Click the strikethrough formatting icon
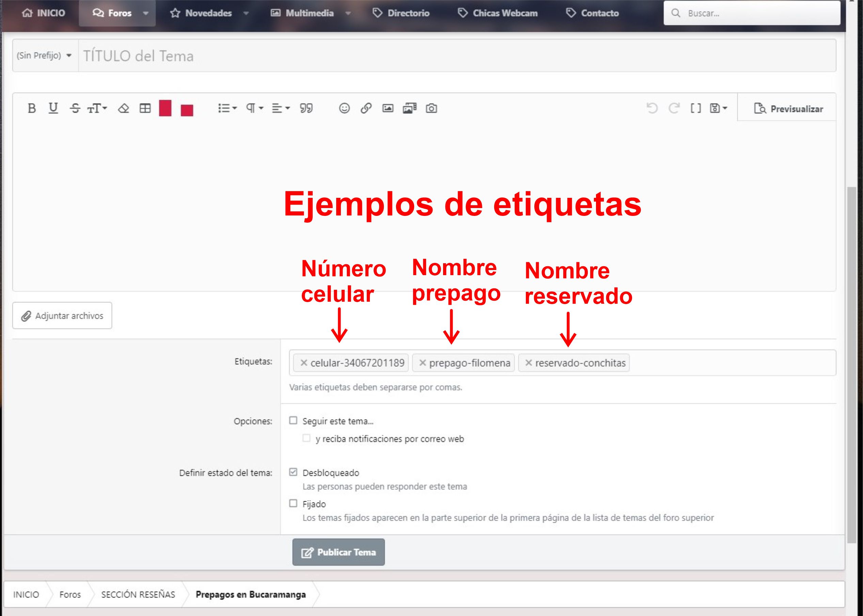Viewport: 863px width, 616px height. [75, 109]
